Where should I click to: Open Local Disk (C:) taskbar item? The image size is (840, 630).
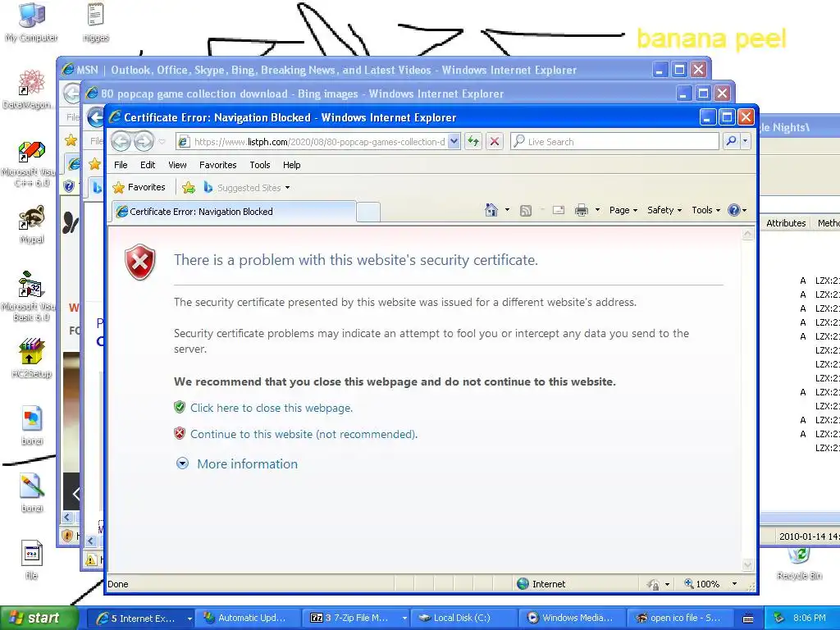point(464,619)
